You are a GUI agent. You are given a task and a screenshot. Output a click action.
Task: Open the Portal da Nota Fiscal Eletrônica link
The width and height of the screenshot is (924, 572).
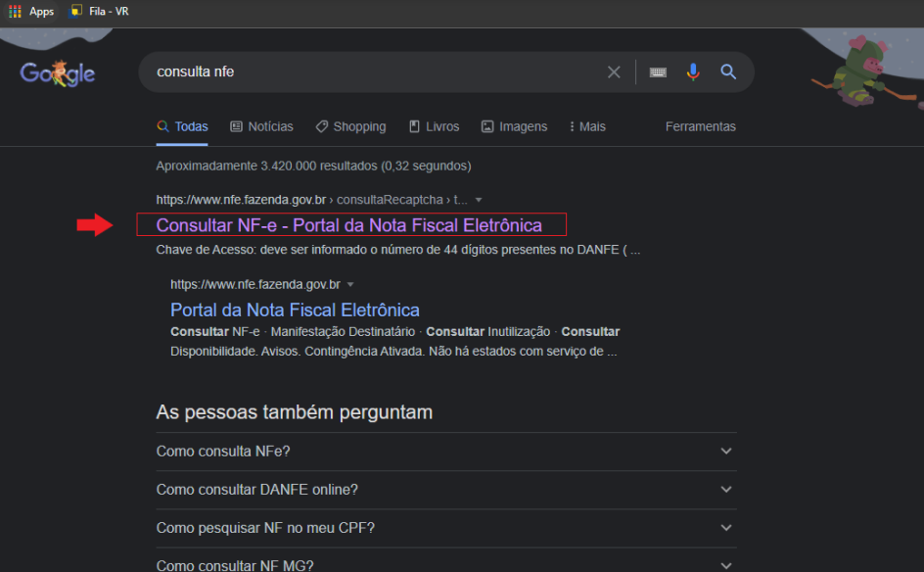pos(295,310)
